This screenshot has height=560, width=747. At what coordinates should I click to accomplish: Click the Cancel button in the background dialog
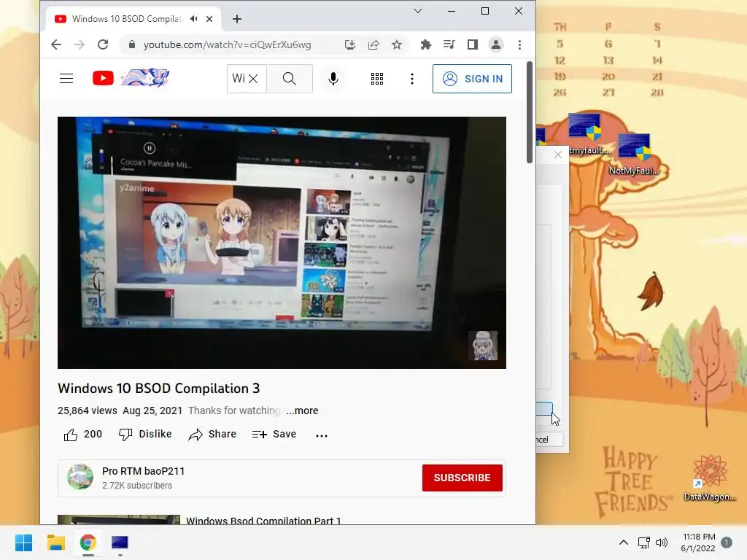point(549,440)
